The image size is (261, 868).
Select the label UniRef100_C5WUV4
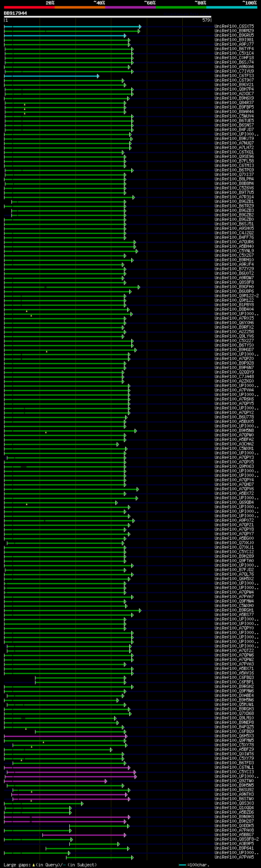[234, 116]
